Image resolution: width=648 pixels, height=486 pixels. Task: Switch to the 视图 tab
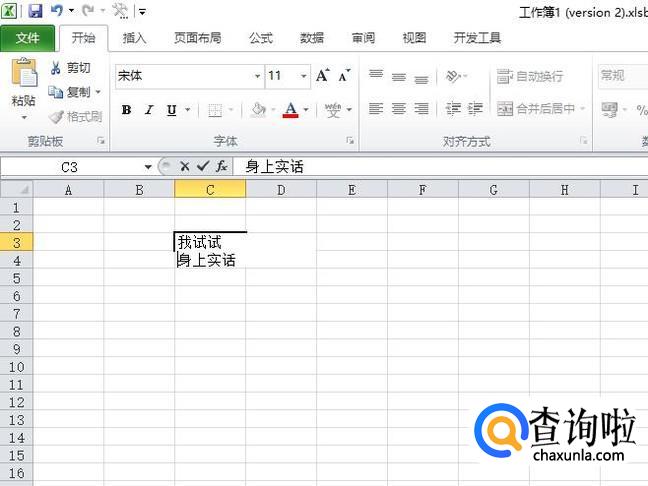(414, 38)
